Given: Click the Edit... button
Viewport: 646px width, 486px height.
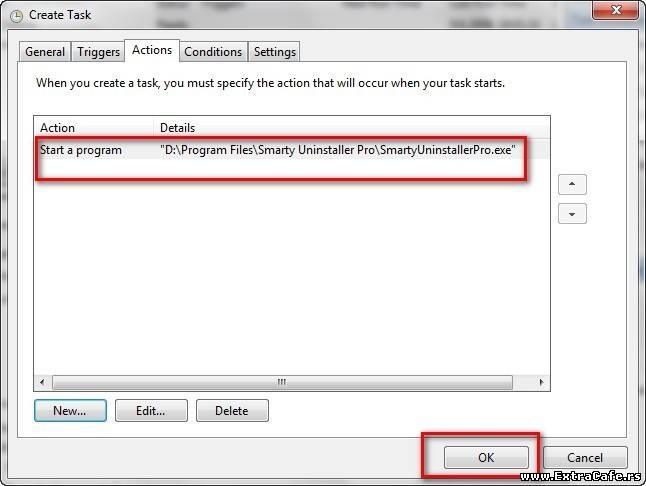Looking at the screenshot, I should [x=151, y=411].
